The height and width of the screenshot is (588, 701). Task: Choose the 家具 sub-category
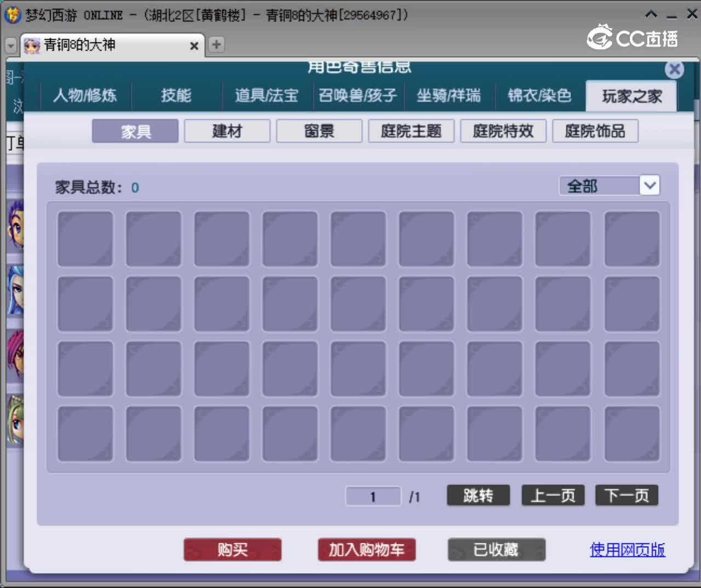[135, 131]
